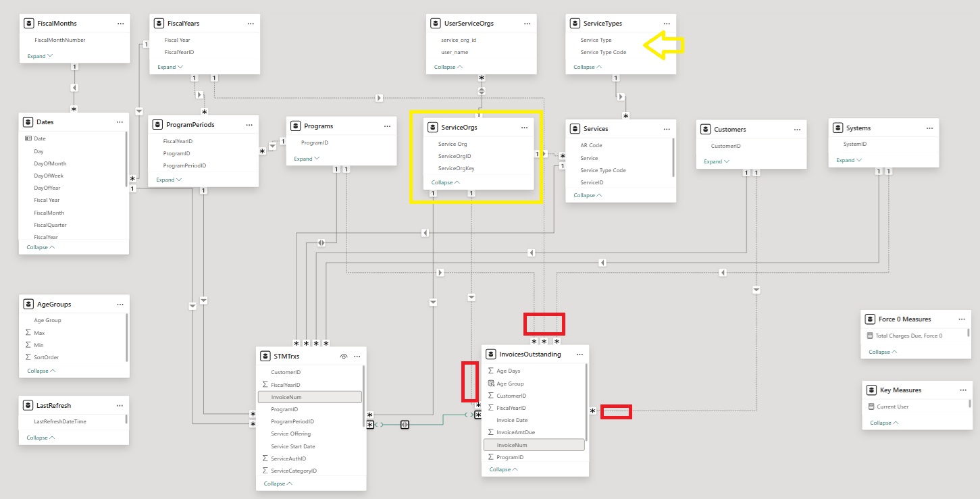Click the measure icon beside Current User

pyautogui.click(x=870, y=406)
